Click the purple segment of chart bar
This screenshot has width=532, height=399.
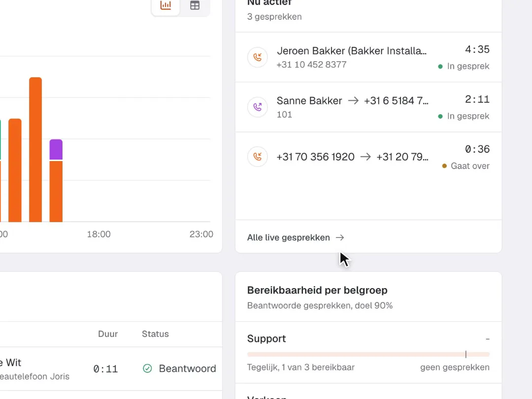56,149
